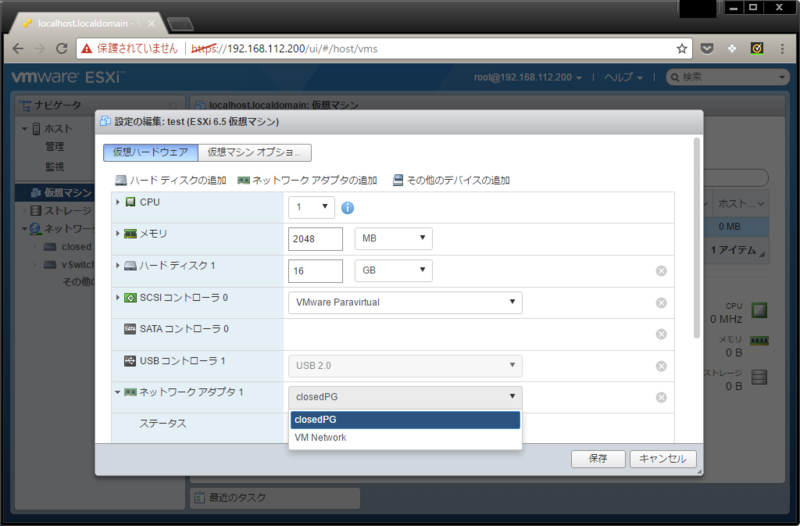Click the memory size field showing 2048
This screenshot has height=526, width=800.
pos(315,239)
